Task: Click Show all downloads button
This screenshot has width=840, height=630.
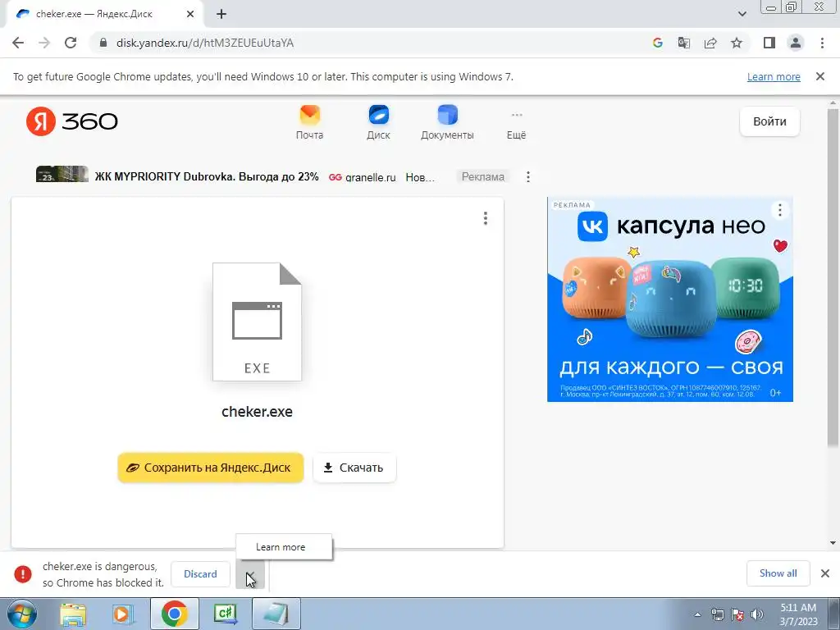Action: pyautogui.click(x=778, y=573)
